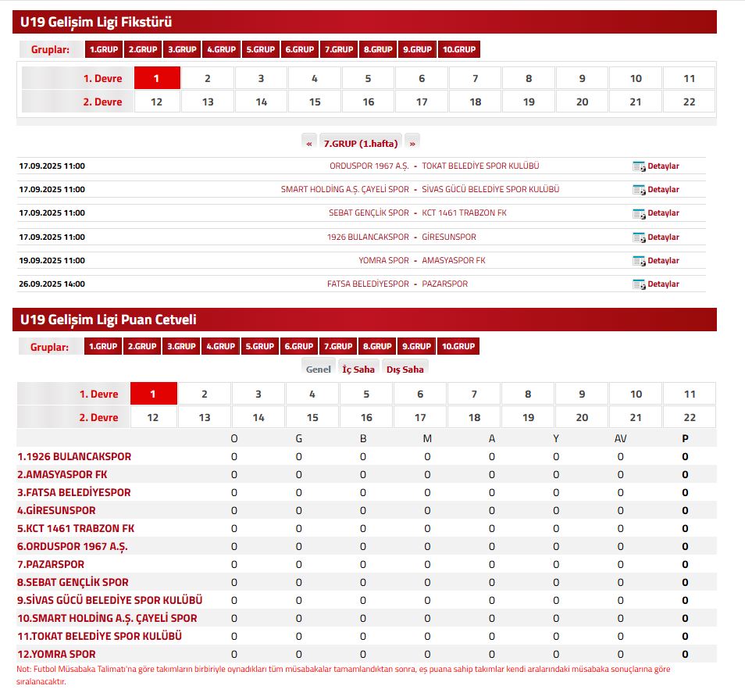This screenshot has height=700, width=745.
Task: Open 1926 Bulancakspor team in standings
Action: click(74, 456)
